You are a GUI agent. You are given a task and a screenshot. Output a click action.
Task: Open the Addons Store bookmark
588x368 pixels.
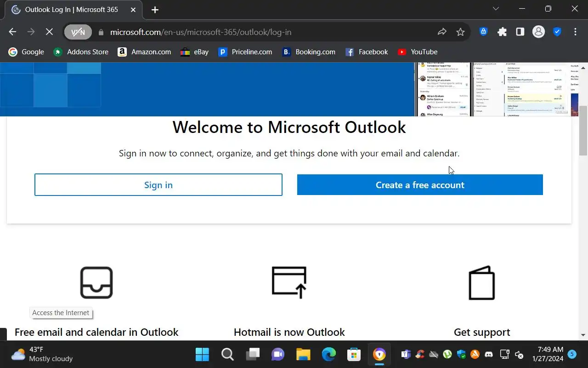[81, 52]
